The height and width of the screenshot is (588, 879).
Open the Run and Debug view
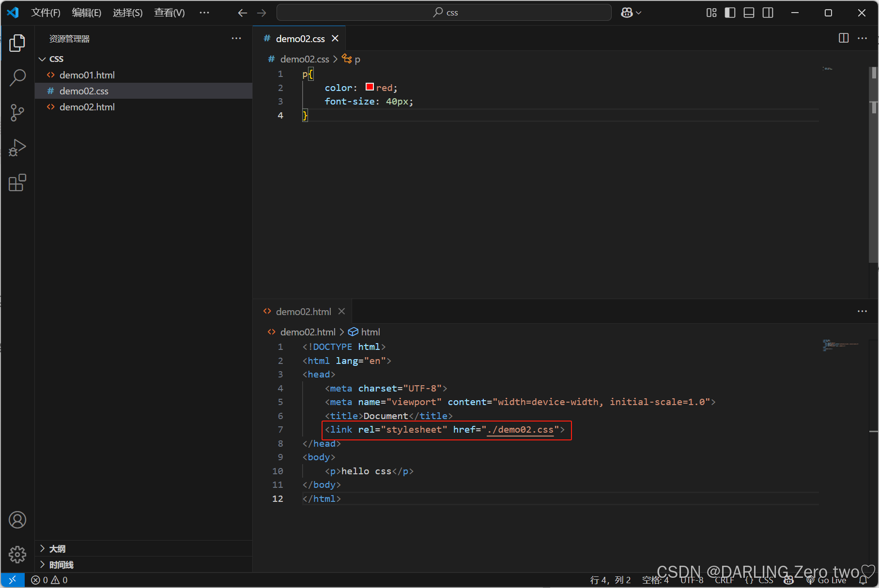pos(17,148)
